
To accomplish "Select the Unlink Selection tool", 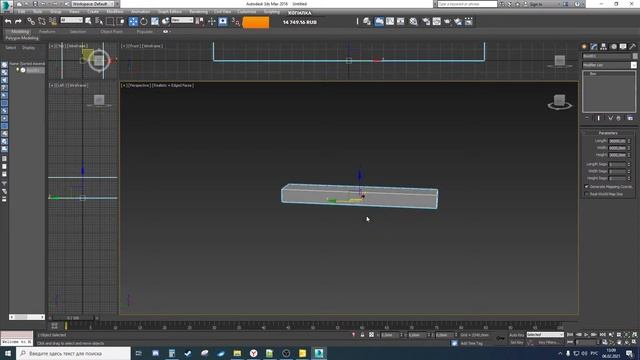I will (42, 22).
